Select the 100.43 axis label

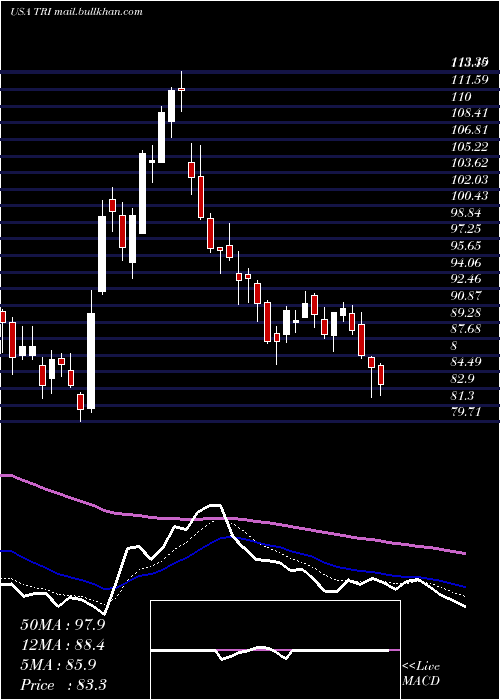click(x=469, y=196)
